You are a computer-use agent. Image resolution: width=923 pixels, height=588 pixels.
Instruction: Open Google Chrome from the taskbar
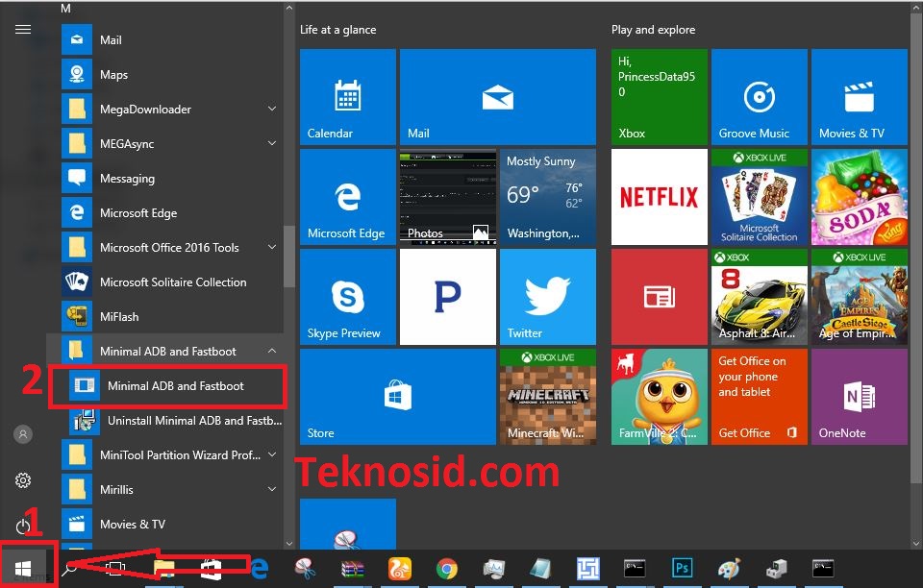pyautogui.click(x=447, y=569)
